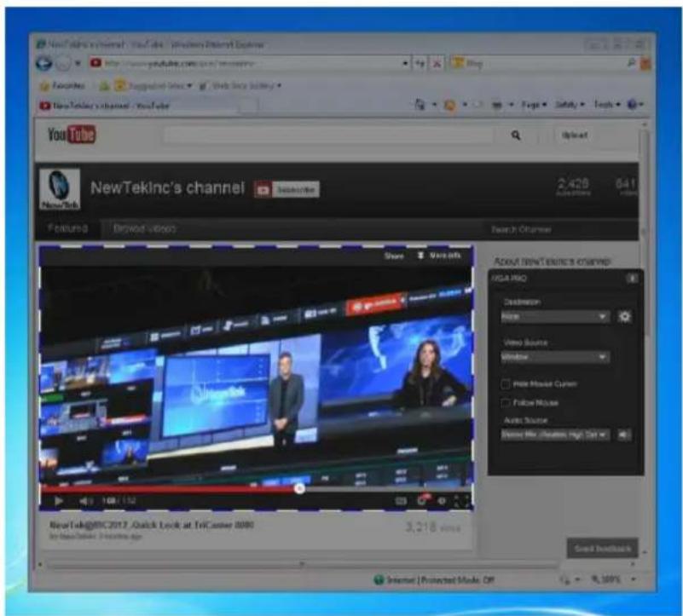Image resolution: width=683 pixels, height=616 pixels.
Task: Click Internet Explorer's forward arrow button
Action: (x=64, y=64)
